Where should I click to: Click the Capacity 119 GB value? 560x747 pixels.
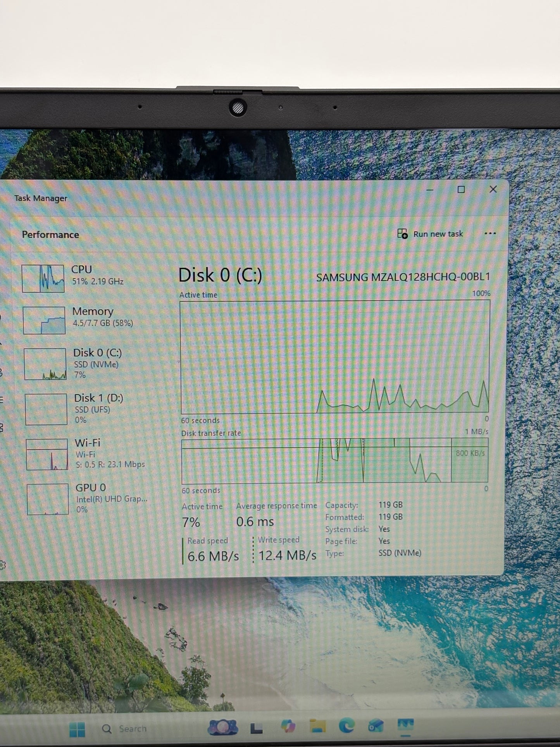(x=391, y=505)
